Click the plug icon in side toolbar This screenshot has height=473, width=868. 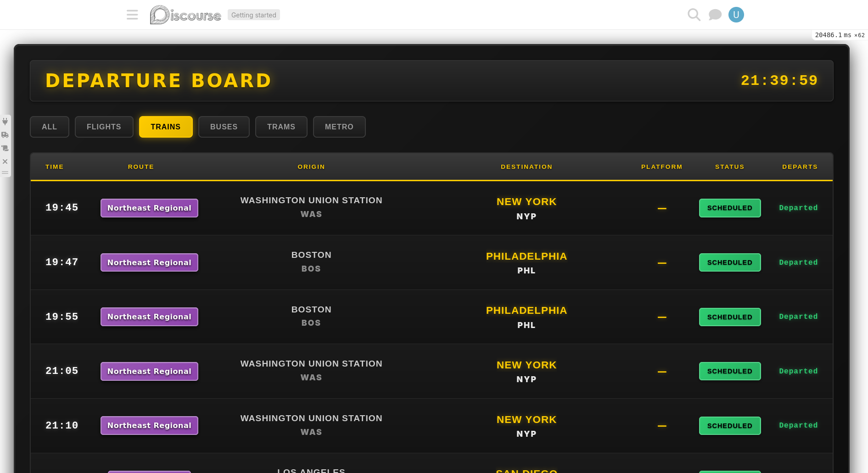pos(5,122)
